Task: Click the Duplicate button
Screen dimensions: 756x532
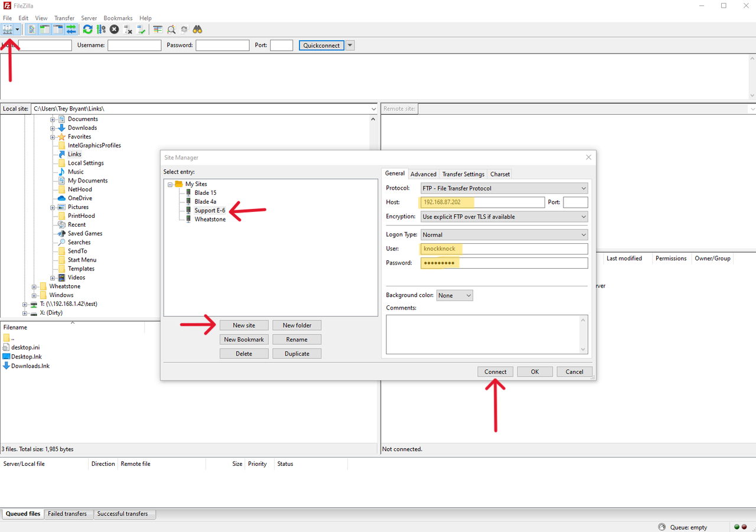Action: tap(297, 354)
